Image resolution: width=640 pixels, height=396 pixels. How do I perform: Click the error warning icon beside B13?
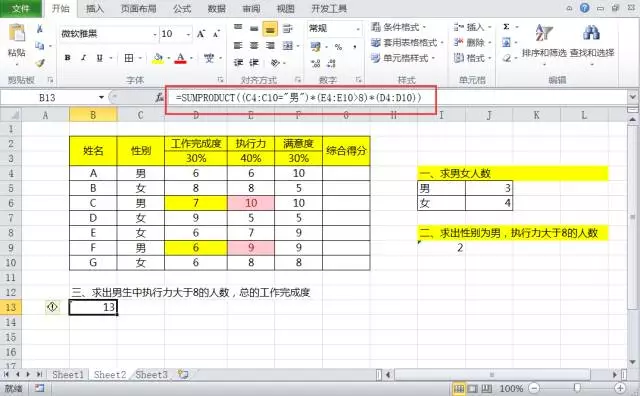(x=52, y=307)
